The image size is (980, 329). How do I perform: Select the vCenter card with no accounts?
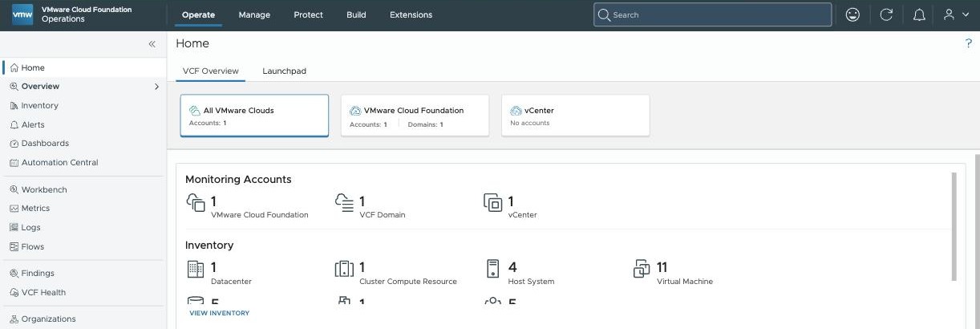pos(575,116)
